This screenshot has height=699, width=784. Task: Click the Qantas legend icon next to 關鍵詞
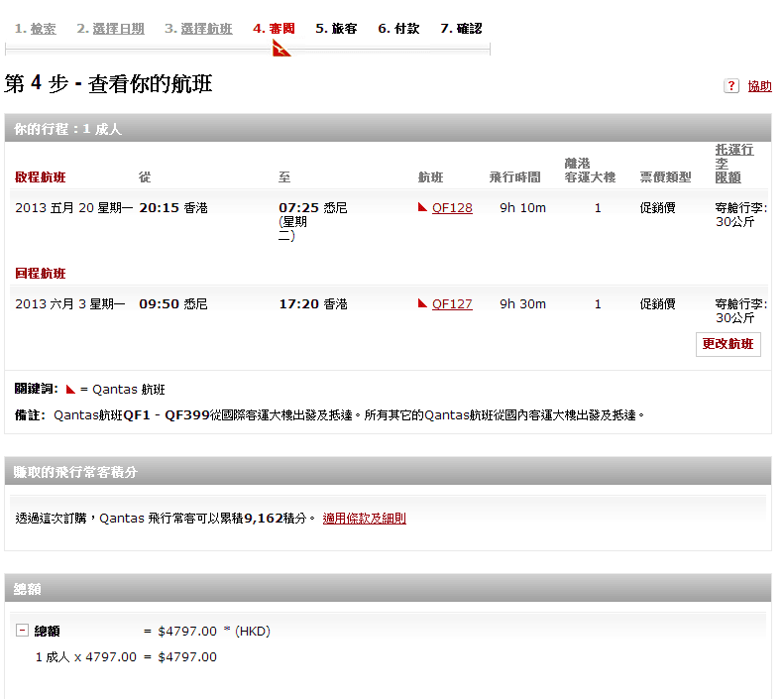pos(70,390)
